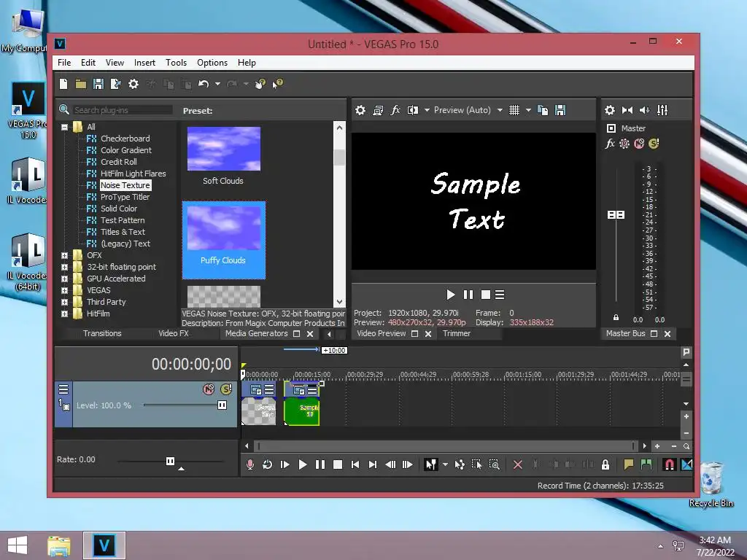Toggle preview overlays grid icon
The width and height of the screenshot is (747, 560).
(514, 111)
